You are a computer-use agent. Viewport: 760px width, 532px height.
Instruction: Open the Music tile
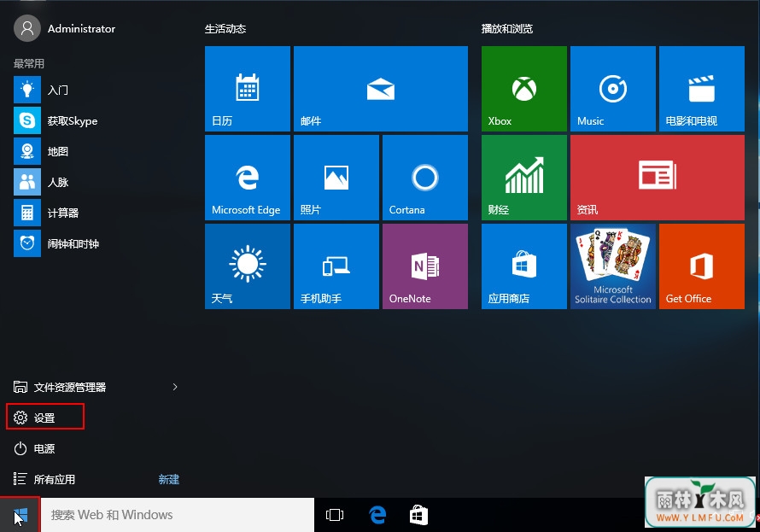(612, 89)
